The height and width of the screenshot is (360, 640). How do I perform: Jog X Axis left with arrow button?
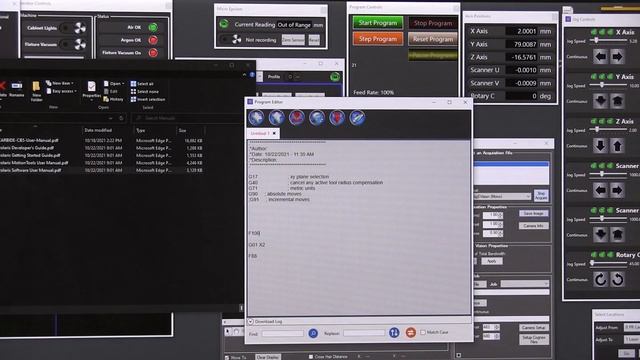[x=600, y=57]
